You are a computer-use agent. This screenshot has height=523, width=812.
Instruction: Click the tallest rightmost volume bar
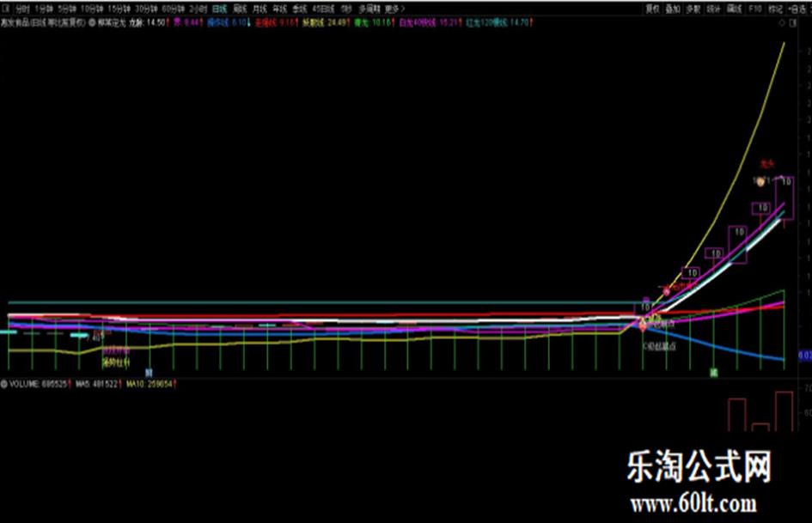click(x=784, y=411)
